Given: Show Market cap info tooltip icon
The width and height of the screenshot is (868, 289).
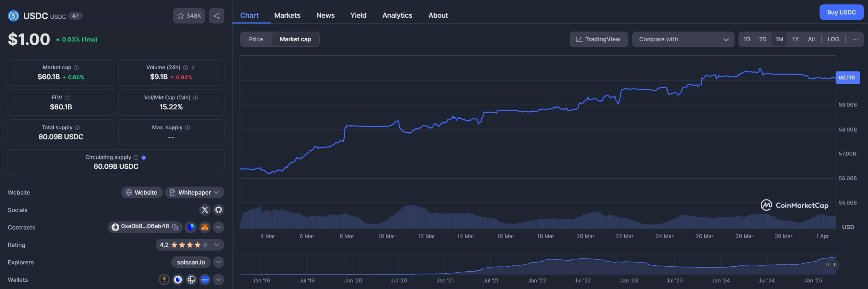Looking at the screenshot, I should click(76, 68).
